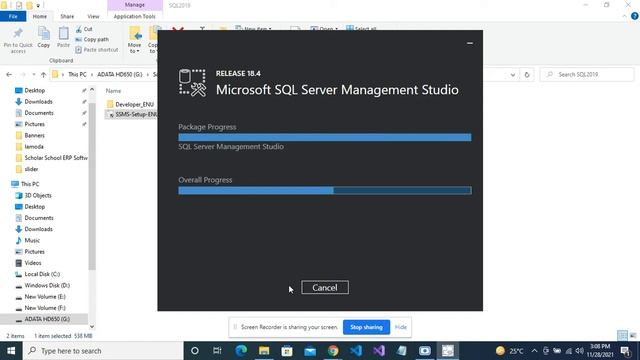The height and width of the screenshot is (360, 640).
Task: Click the Package Progress bar
Action: pyautogui.click(x=324, y=137)
